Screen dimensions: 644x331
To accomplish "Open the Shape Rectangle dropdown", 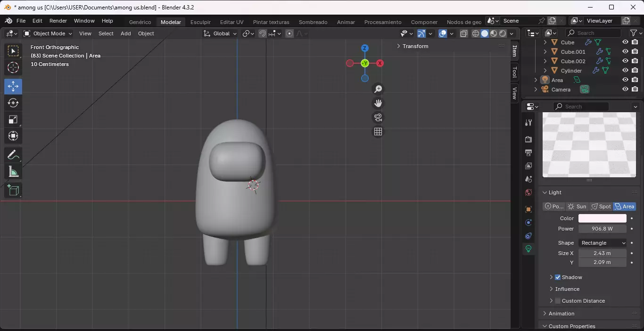I will tap(603, 243).
